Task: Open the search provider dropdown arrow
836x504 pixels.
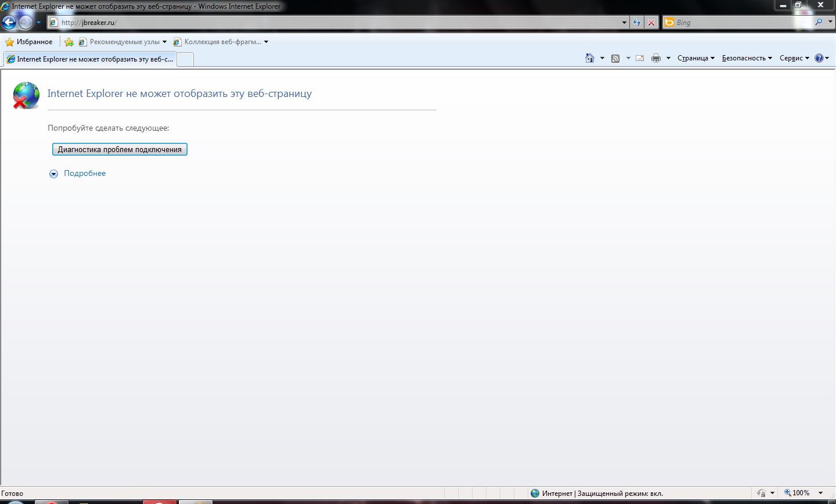Action: [830, 22]
